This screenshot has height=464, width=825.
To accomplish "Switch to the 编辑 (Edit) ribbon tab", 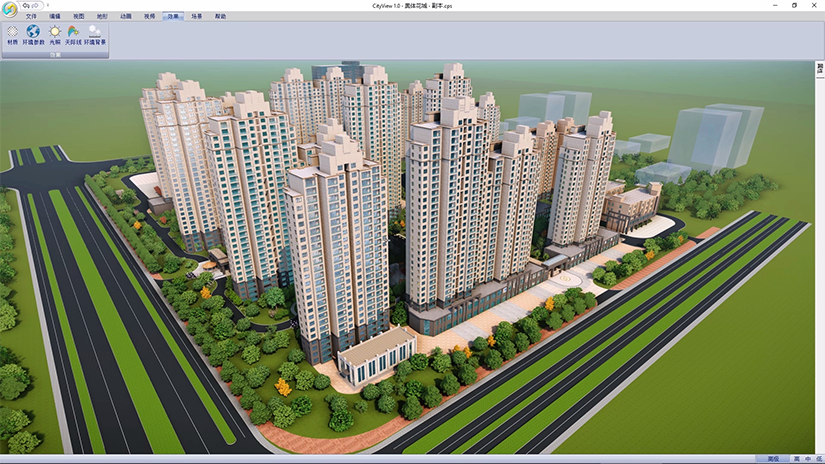I will point(55,17).
